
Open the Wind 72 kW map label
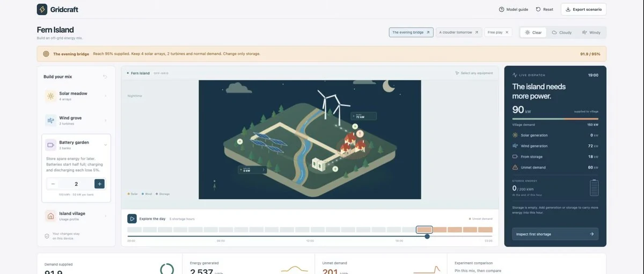363,116
